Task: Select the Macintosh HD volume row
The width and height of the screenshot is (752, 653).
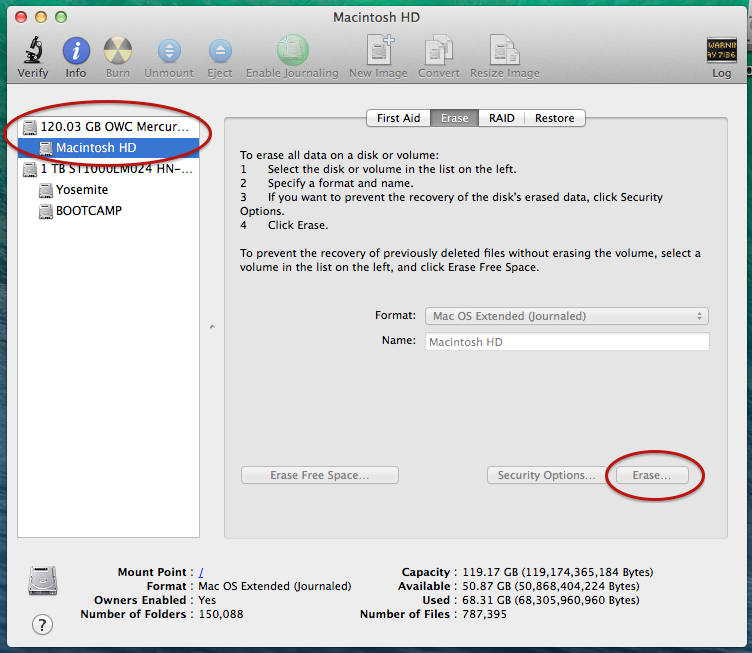Action: click(x=108, y=148)
